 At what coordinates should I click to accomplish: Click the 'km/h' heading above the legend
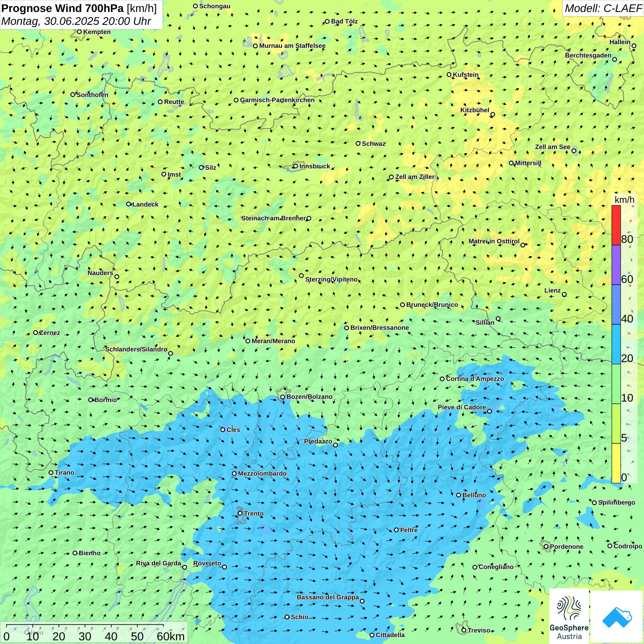click(x=624, y=200)
